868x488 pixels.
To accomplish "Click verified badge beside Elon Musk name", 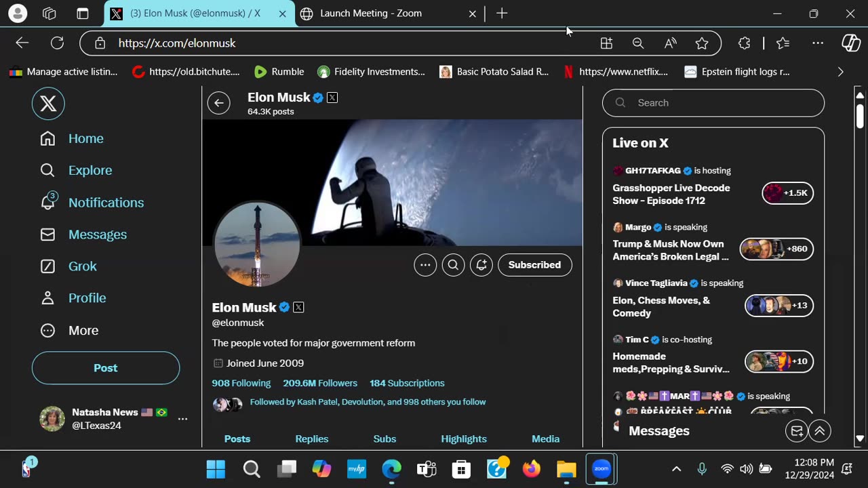I will pos(284,307).
